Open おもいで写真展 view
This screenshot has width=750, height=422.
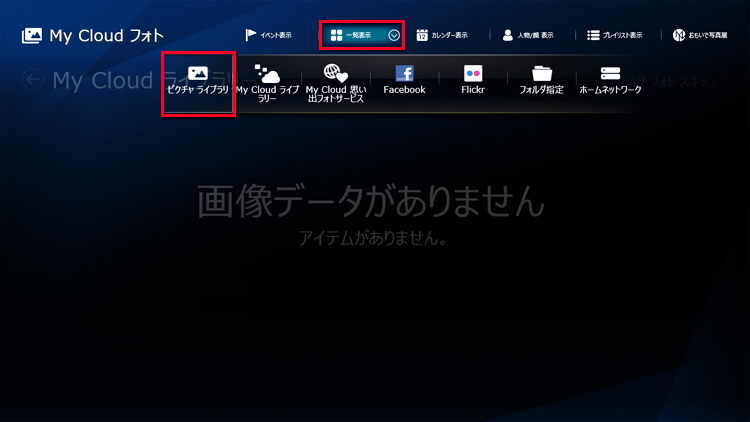pos(700,35)
